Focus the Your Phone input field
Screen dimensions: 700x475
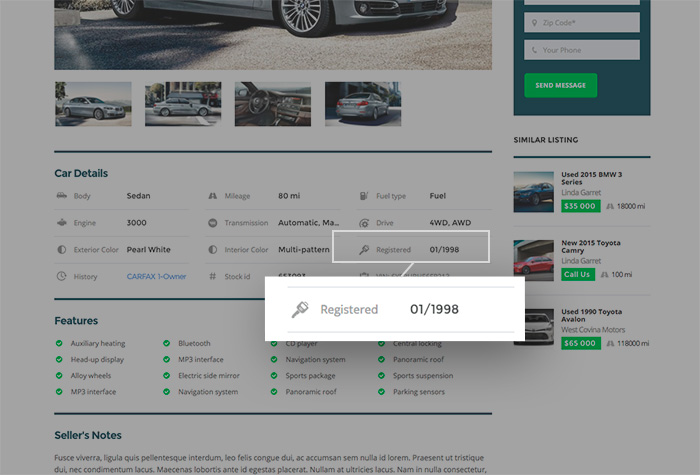pyautogui.click(x=582, y=50)
